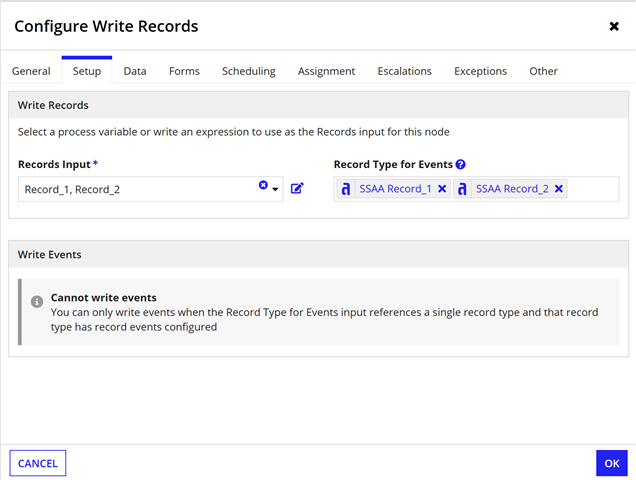The image size is (636, 480).
Task: Open the Records Input dropdown arrow
Action: point(275,189)
